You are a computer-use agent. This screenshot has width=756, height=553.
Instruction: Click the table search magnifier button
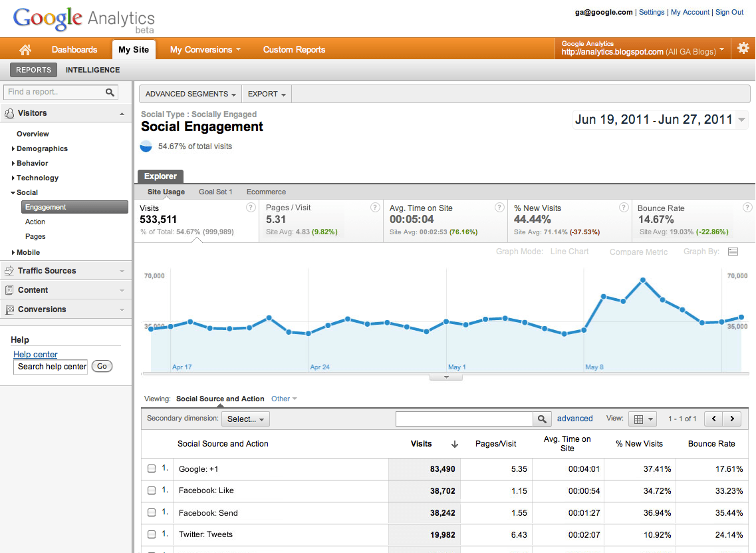click(542, 419)
